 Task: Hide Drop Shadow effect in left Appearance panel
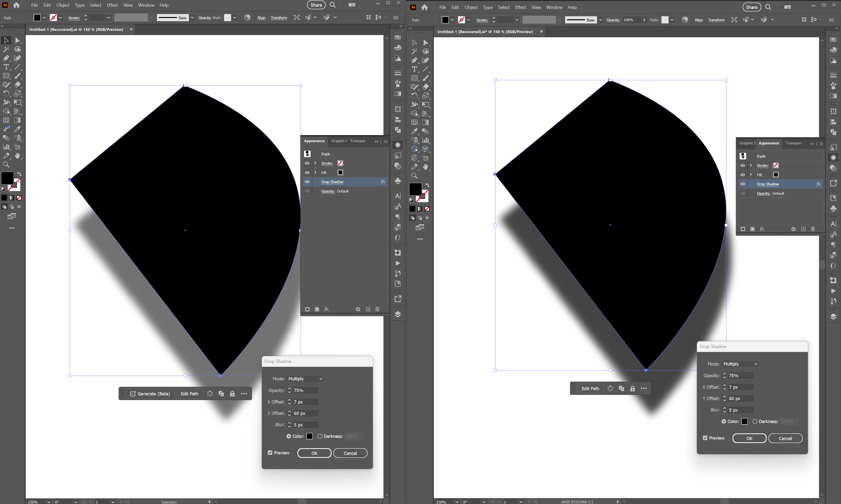coord(307,182)
